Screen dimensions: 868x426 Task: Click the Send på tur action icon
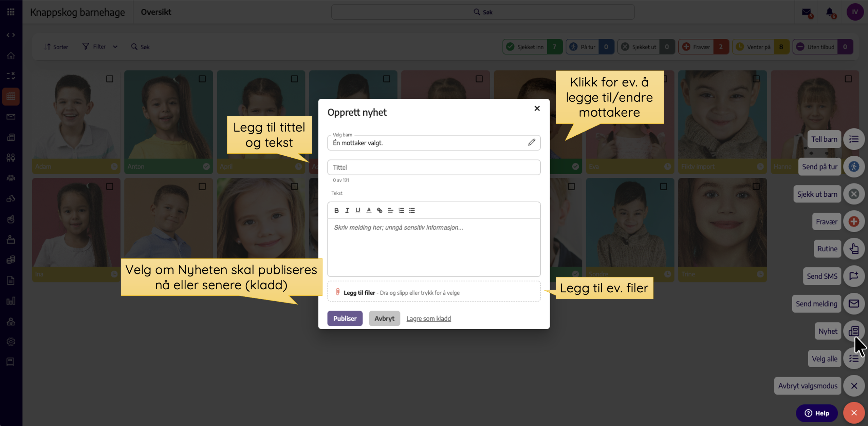click(x=854, y=167)
